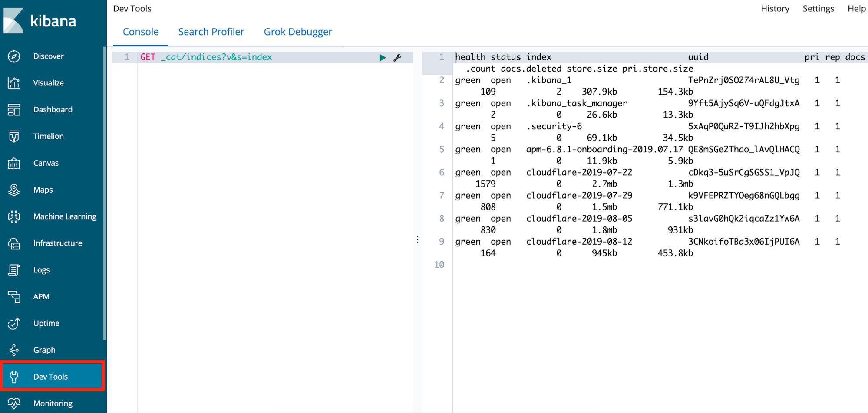Open the Discover app in sidebar
868x413 pixels.
48,56
